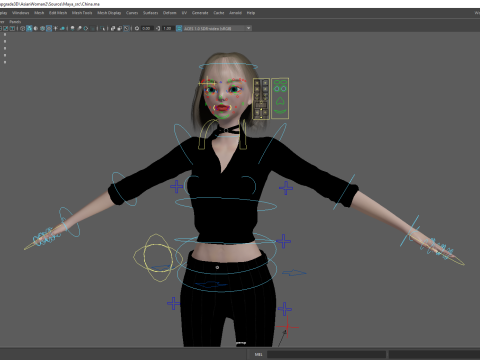This screenshot has width=480, height=360.
Task: Open the Generate menu
Action: [200, 13]
